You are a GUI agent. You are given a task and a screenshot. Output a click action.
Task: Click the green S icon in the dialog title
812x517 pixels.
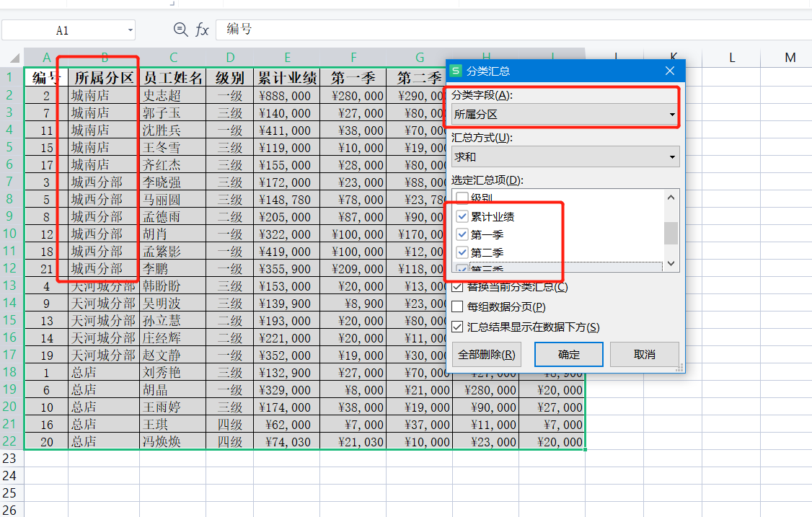(456, 71)
